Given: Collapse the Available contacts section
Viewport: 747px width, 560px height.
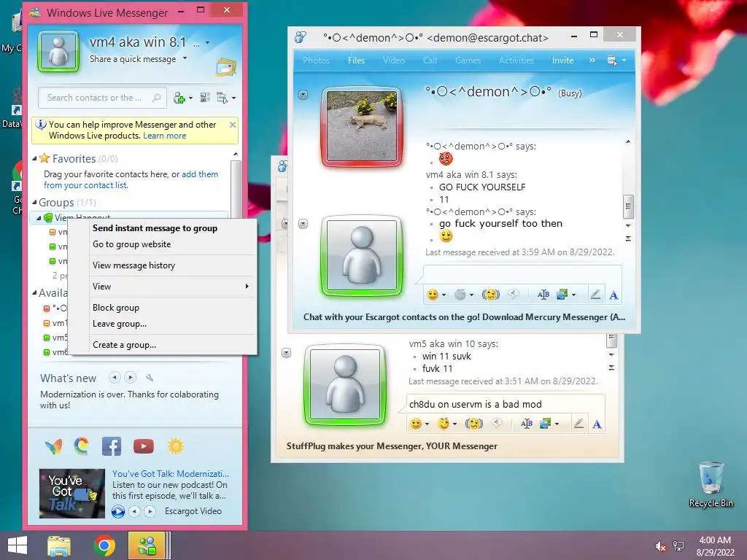Looking at the screenshot, I should coord(34,293).
